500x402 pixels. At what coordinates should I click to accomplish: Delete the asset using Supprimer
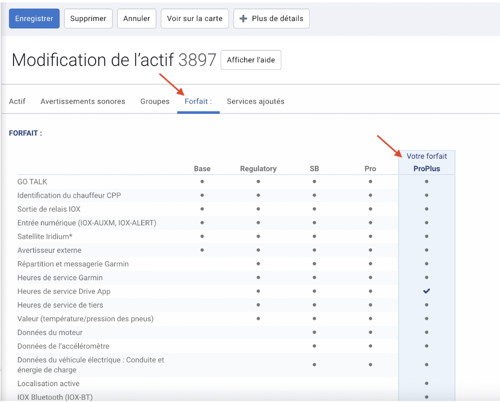pos(88,19)
